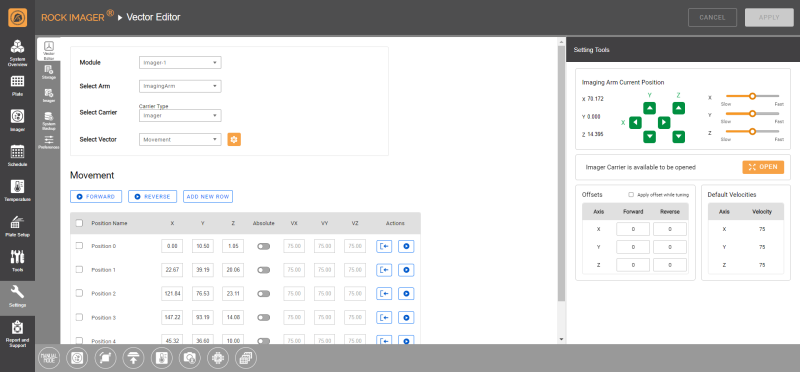Toggle Absolute switch for Position 1

[x=263, y=270]
